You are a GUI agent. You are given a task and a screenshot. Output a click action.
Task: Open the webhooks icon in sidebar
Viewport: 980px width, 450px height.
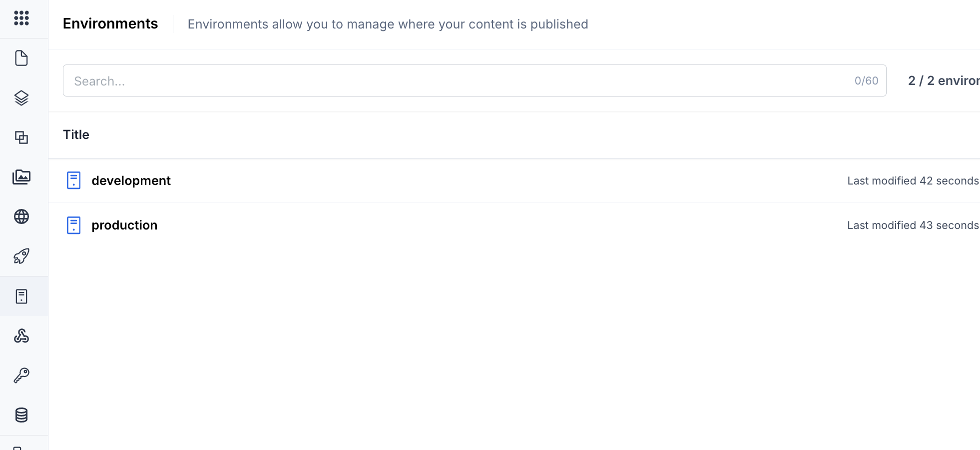coord(21,335)
